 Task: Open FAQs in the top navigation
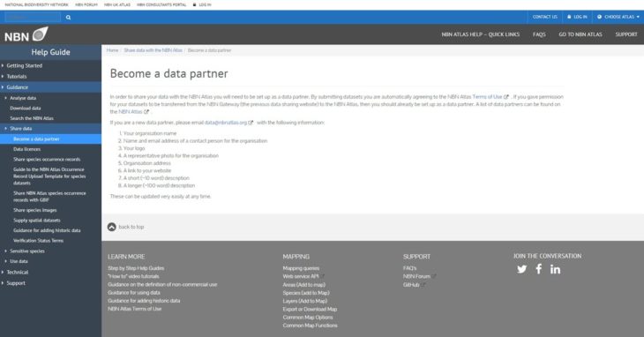pyautogui.click(x=539, y=34)
